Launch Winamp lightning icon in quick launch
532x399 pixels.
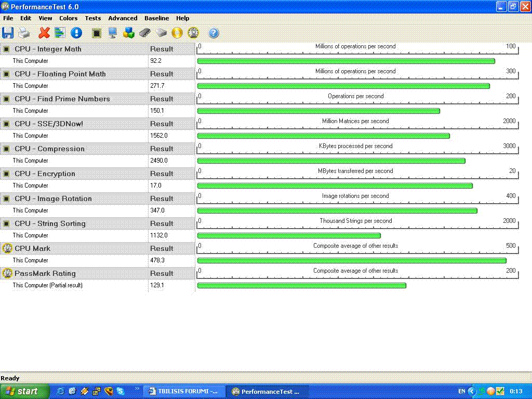(x=85, y=391)
